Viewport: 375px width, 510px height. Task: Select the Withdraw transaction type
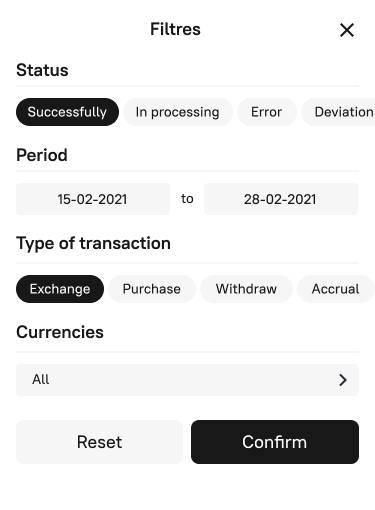pyautogui.click(x=246, y=289)
